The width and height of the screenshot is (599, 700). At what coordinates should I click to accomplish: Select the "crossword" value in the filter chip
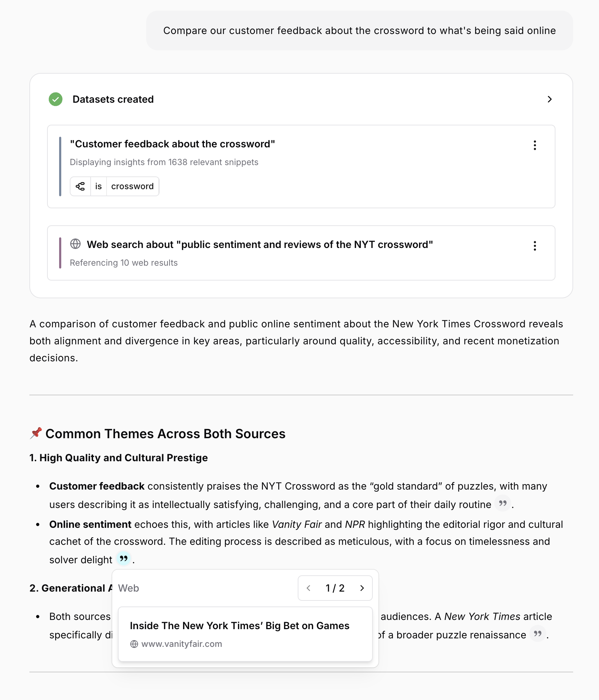[x=132, y=186]
